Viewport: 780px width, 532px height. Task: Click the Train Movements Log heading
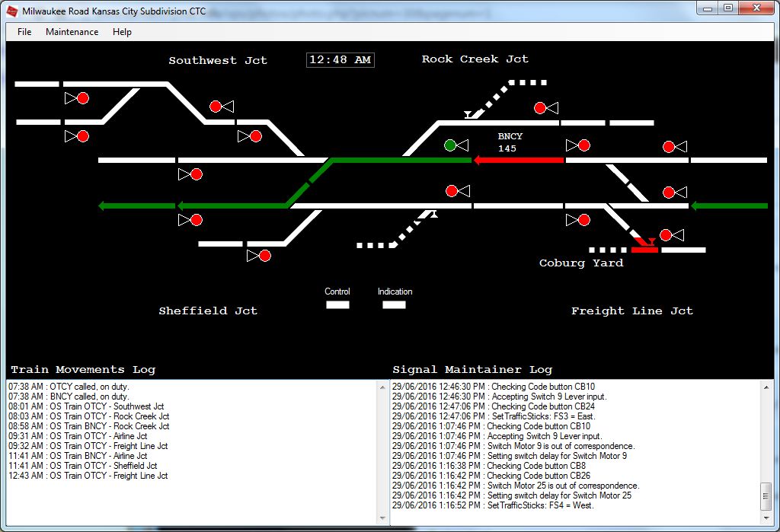[x=83, y=370]
